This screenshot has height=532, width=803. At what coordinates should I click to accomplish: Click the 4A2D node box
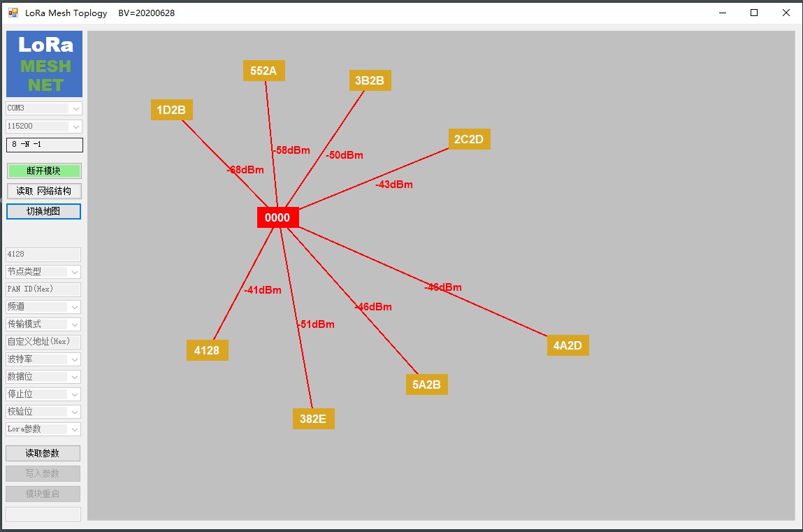tap(567, 345)
